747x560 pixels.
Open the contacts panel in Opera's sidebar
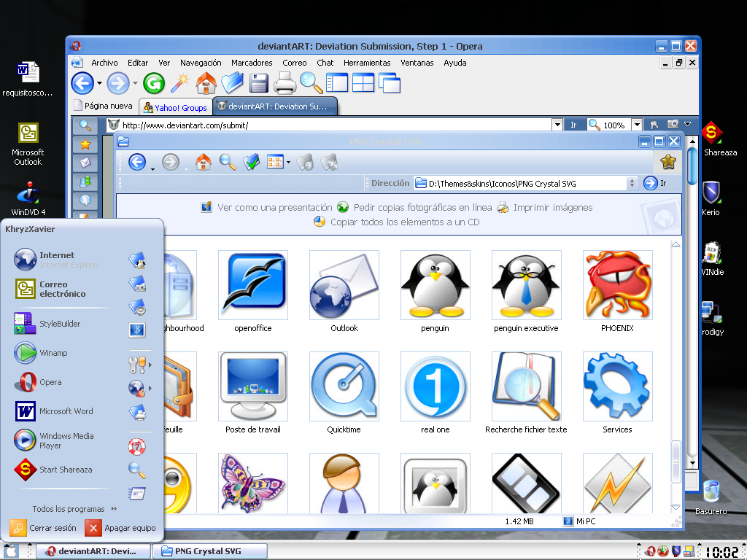click(x=85, y=182)
